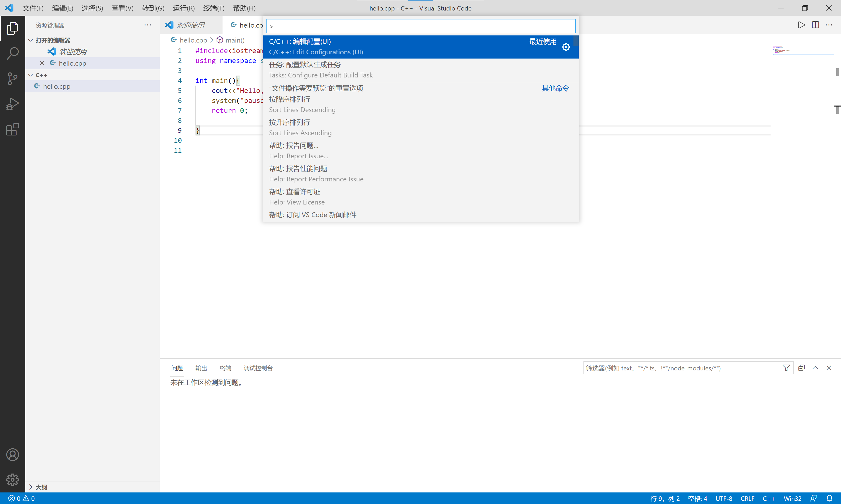Click CRLF line ending in status bar
This screenshot has height=504, width=841.
[747, 498]
